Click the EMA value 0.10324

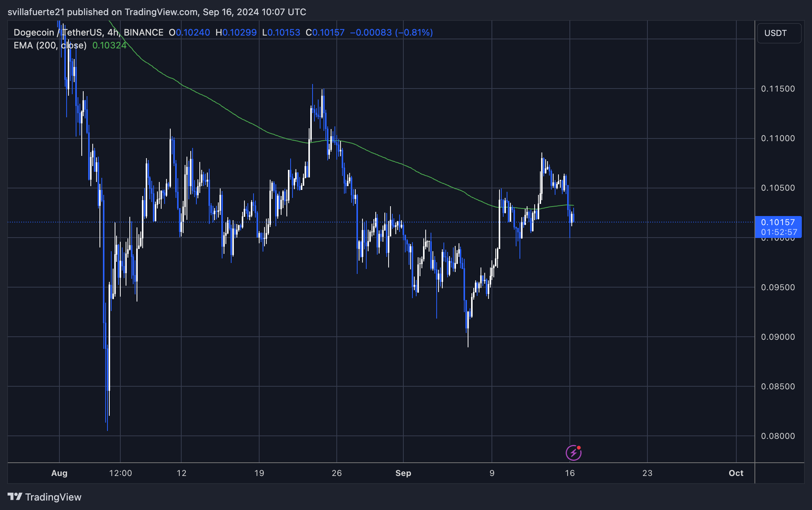tap(109, 45)
